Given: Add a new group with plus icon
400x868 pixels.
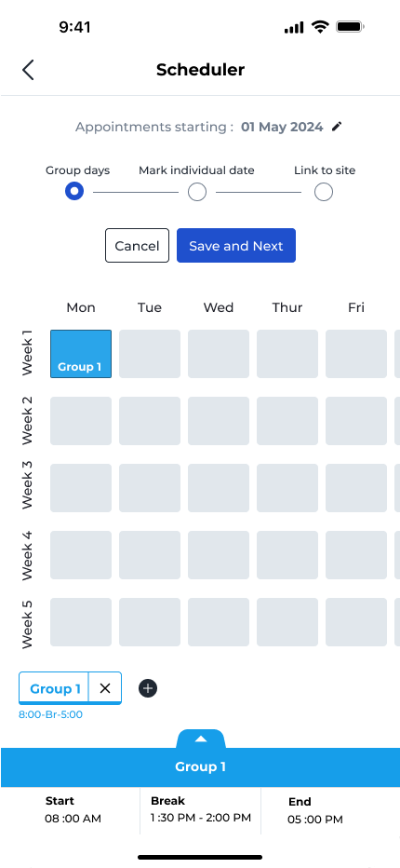Looking at the screenshot, I should (x=148, y=688).
